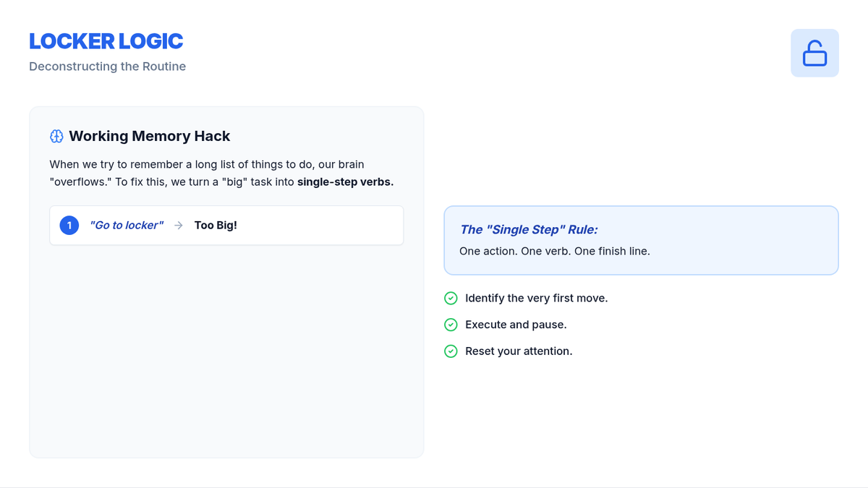This screenshot has height=488, width=868.
Task: Click the sentence beginning "When we try to remember"
Action: 206,165
